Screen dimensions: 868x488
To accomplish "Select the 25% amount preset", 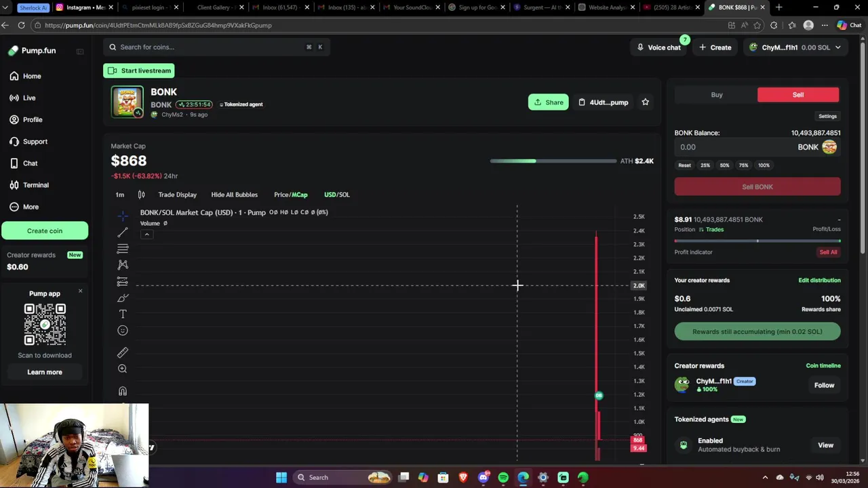I will (705, 165).
